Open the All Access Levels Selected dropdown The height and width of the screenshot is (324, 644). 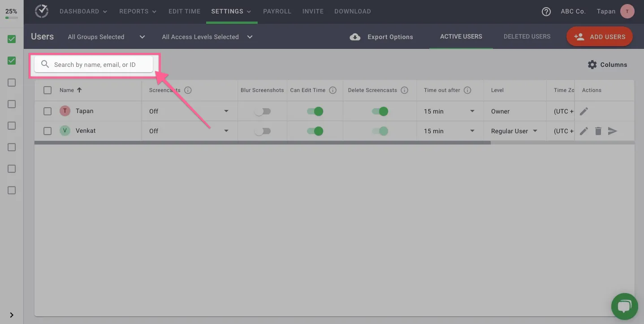point(207,37)
